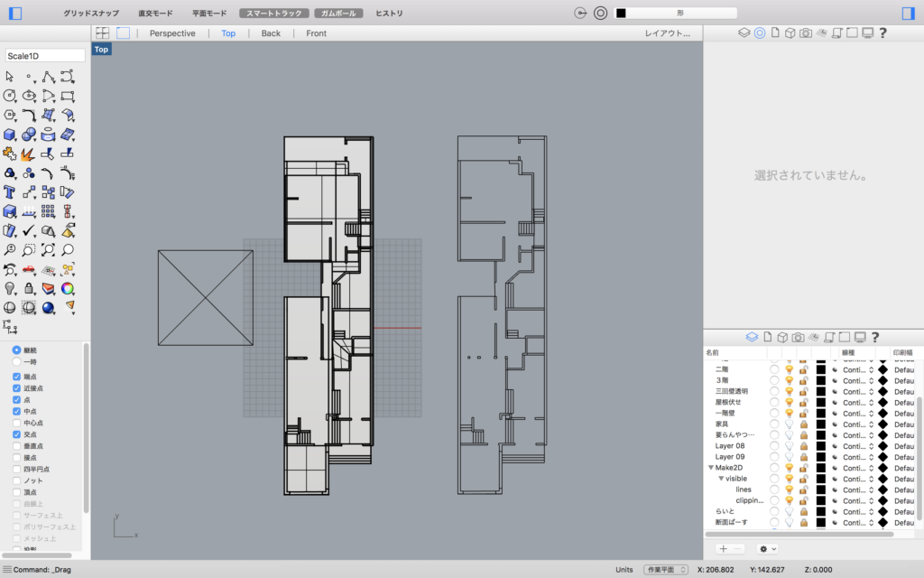
Task: Toggle スマートトラック SmartTrack button
Action: (274, 13)
